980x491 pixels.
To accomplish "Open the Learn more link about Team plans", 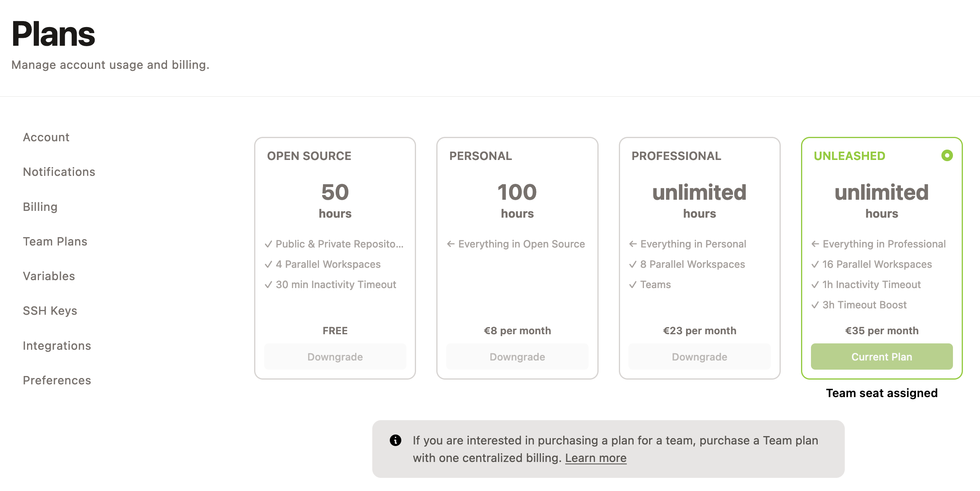I will click(x=595, y=458).
